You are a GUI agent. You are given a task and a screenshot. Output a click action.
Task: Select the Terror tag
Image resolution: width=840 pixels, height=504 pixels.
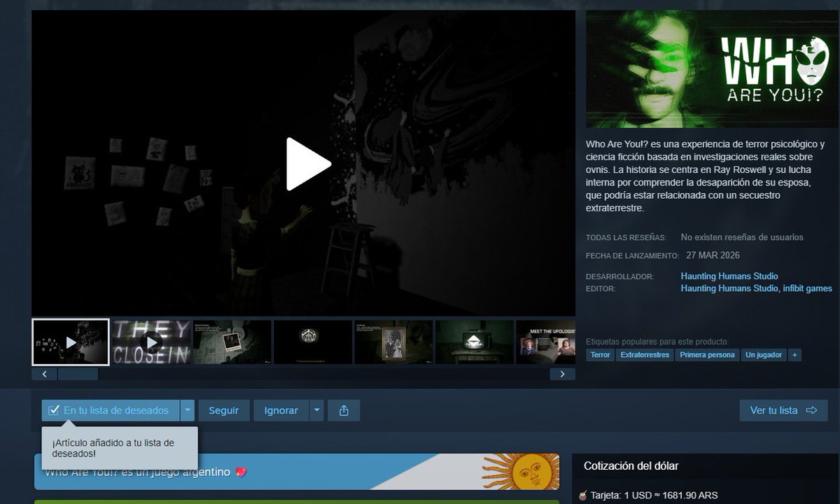[600, 355]
